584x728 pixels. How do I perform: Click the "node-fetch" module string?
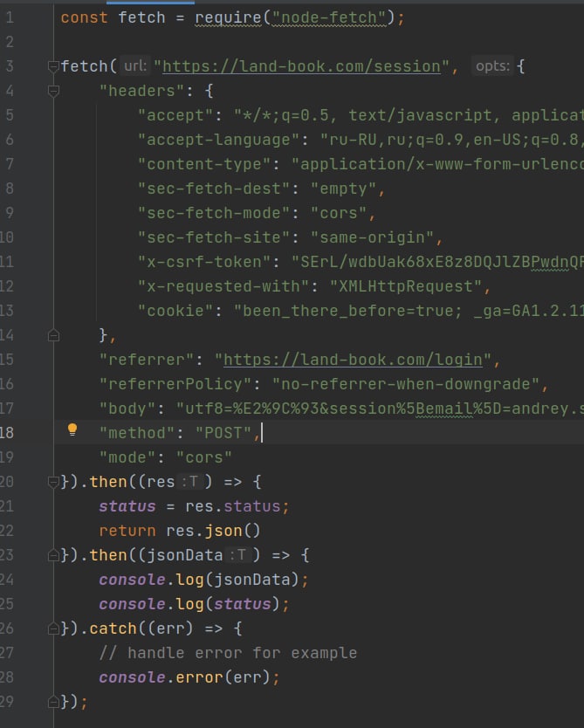(329, 17)
